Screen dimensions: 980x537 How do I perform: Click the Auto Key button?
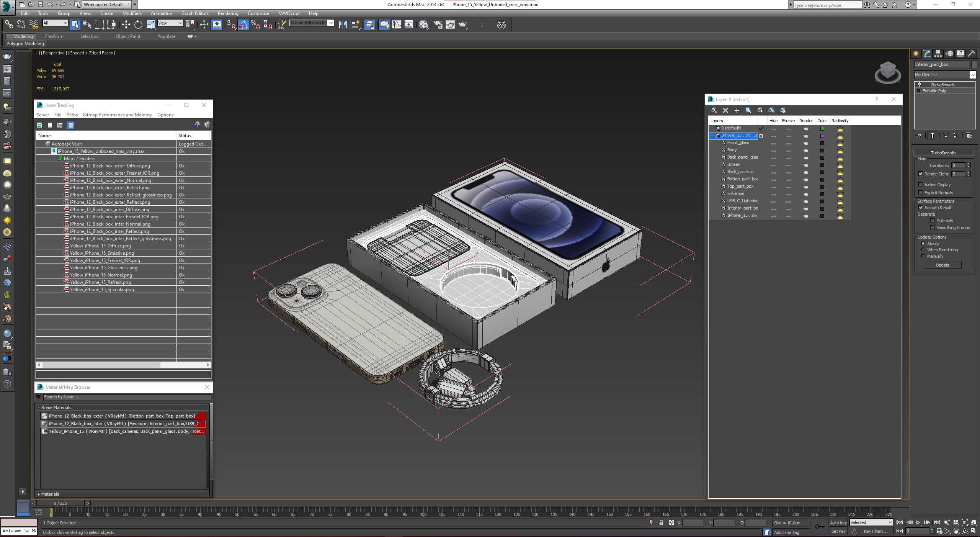point(838,522)
